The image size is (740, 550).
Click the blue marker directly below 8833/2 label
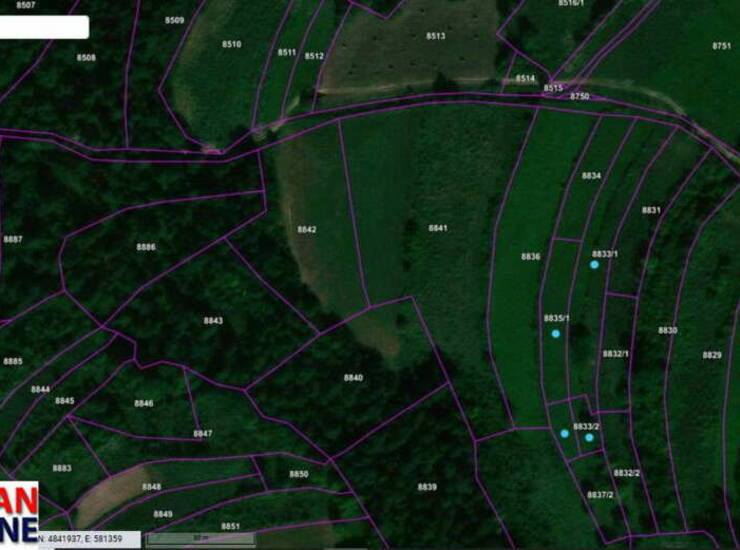click(x=589, y=438)
